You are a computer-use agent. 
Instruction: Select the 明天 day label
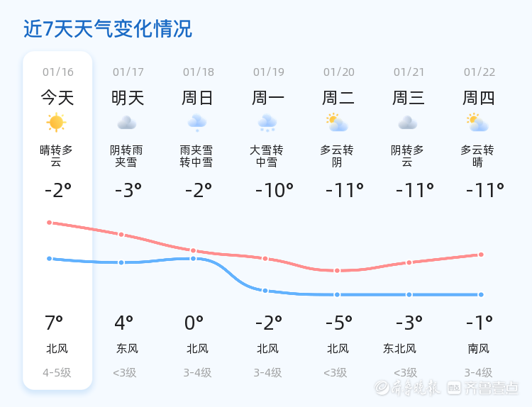coord(128,98)
